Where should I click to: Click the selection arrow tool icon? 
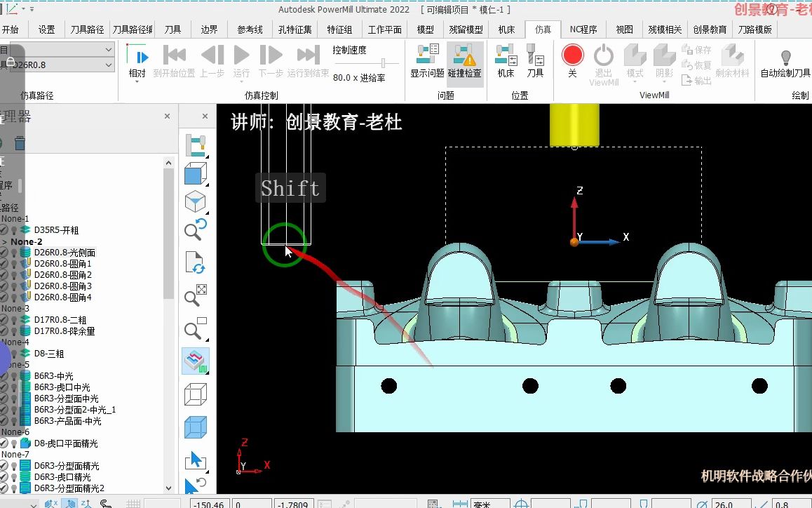(196, 460)
